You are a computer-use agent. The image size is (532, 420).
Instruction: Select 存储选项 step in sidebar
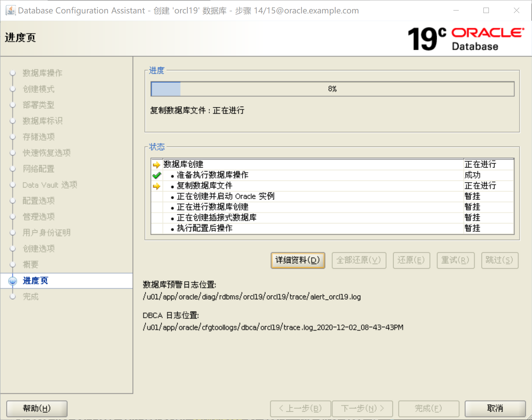tap(38, 137)
